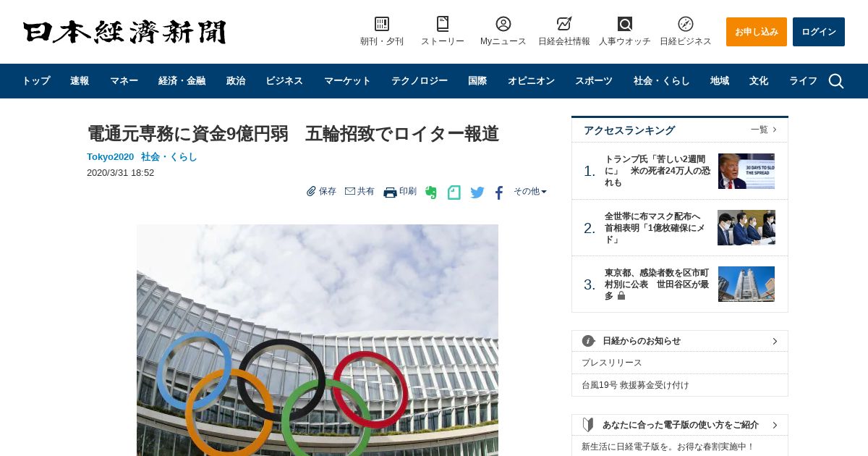Print the article with 印刷
The height and width of the screenshot is (456, 868).
tap(400, 192)
